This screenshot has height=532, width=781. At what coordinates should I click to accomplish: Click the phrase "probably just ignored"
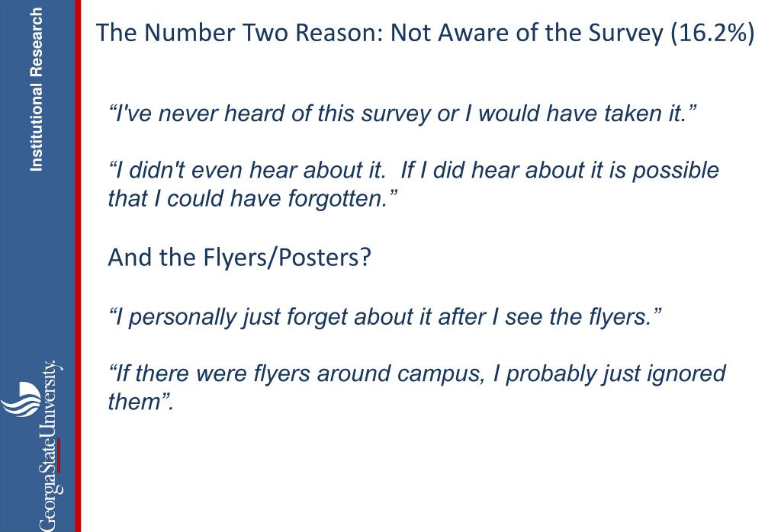pyautogui.click(x=615, y=373)
